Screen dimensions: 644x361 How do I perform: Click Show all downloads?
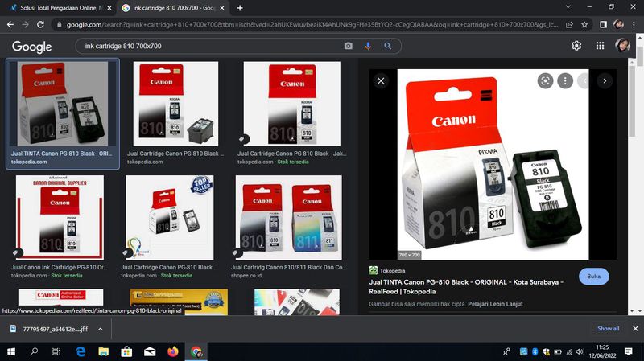pos(608,329)
